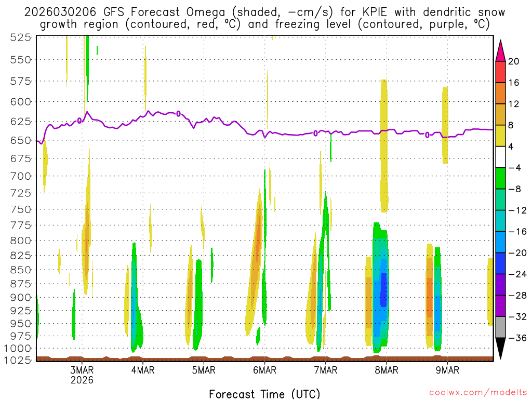Click the orange 12-16 legend swatch

500,94
